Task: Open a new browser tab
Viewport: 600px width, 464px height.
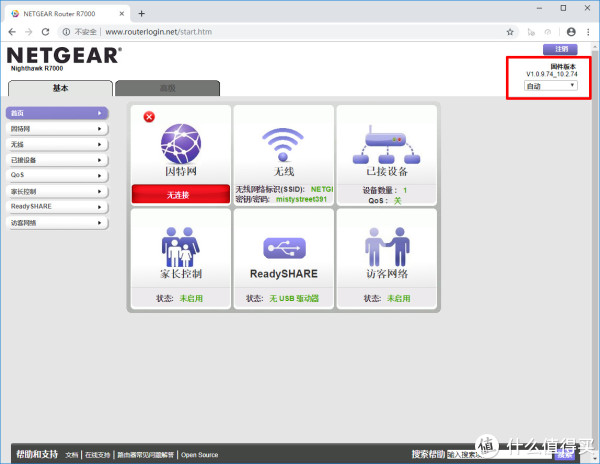Action: point(141,13)
